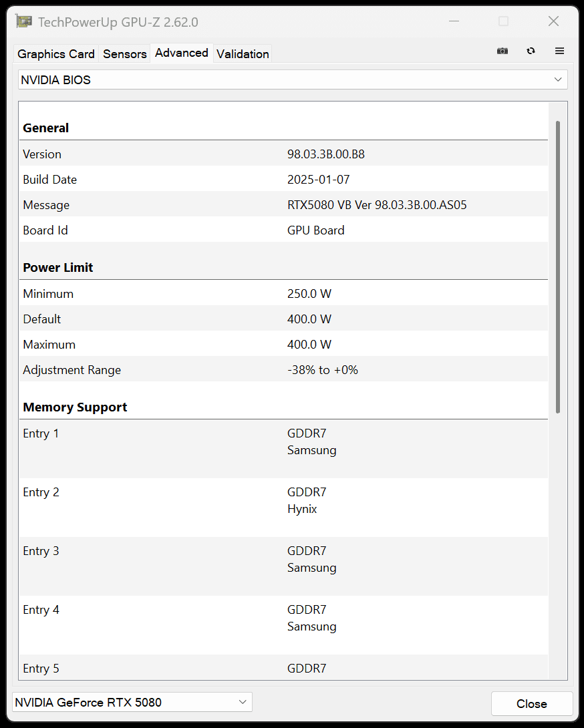The image size is (584, 728).
Task: Click the GPU-Z app icon in the title bar
Action: click(x=23, y=21)
